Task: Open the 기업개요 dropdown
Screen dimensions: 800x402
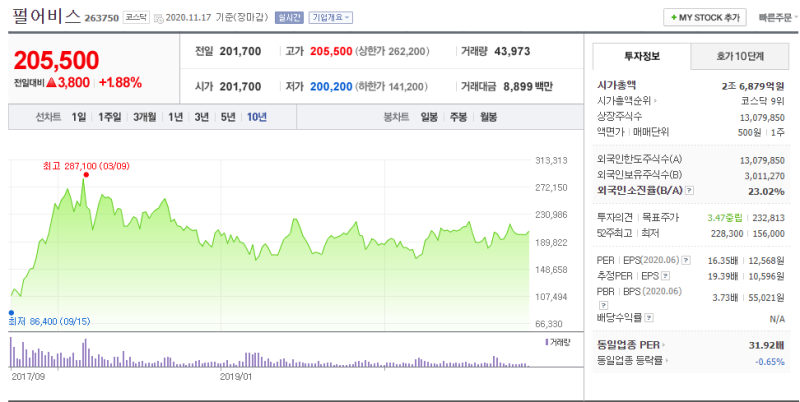Action: (x=331, y=18)
